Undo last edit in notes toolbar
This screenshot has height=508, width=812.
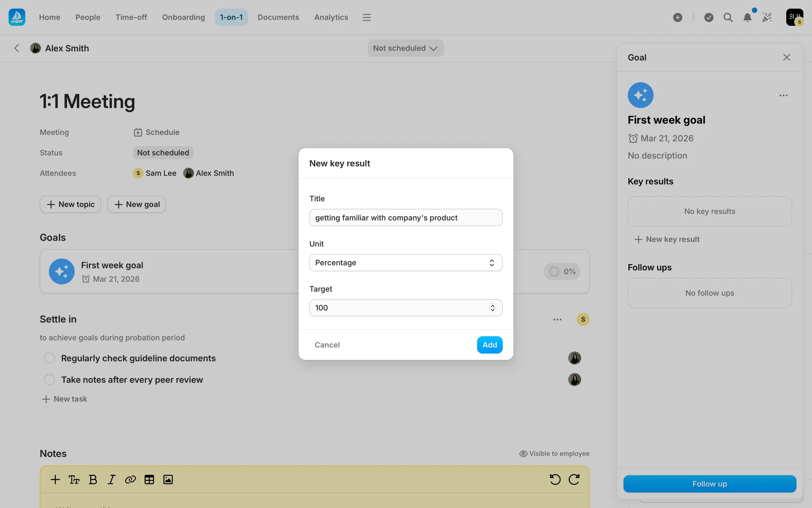pos(555,480)
